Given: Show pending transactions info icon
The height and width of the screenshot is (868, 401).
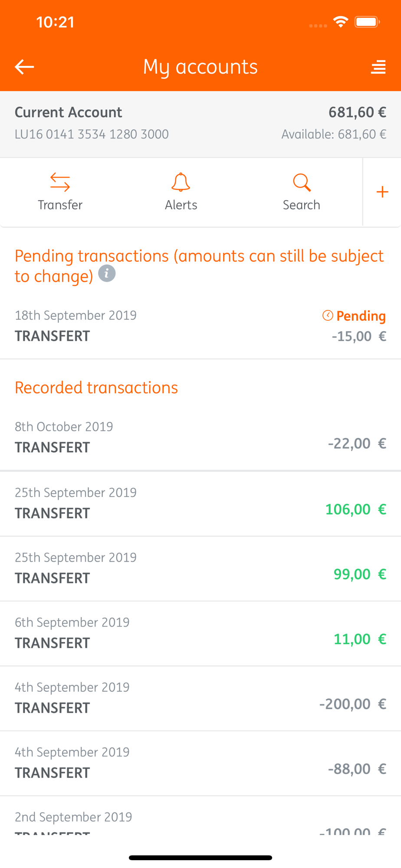Looking at the screenshot, I should tap(107, 274).
